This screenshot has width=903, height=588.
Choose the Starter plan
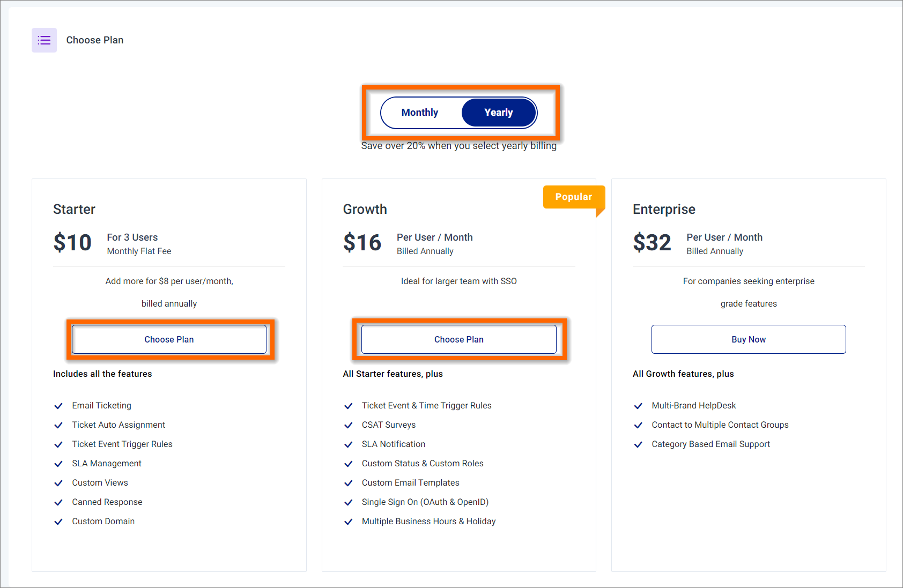169,339
